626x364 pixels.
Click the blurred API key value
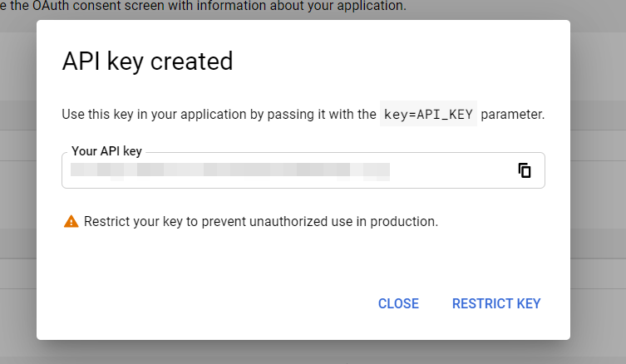[230, 171]
